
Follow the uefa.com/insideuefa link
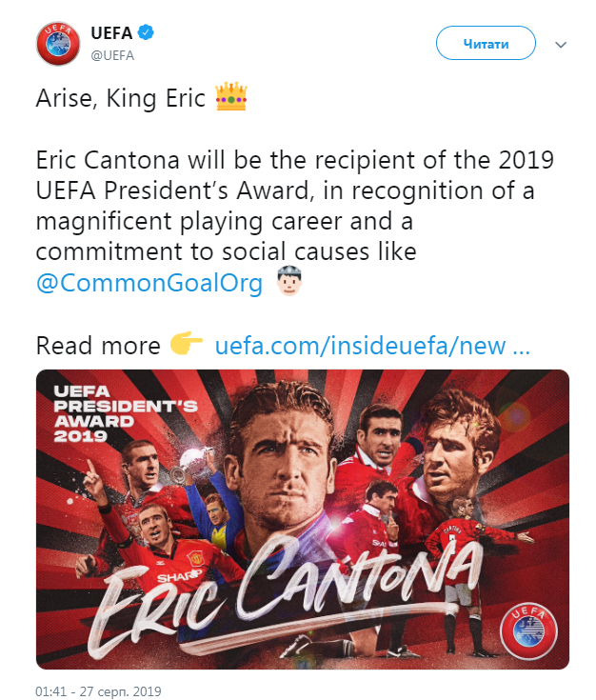tap(371, 345)
